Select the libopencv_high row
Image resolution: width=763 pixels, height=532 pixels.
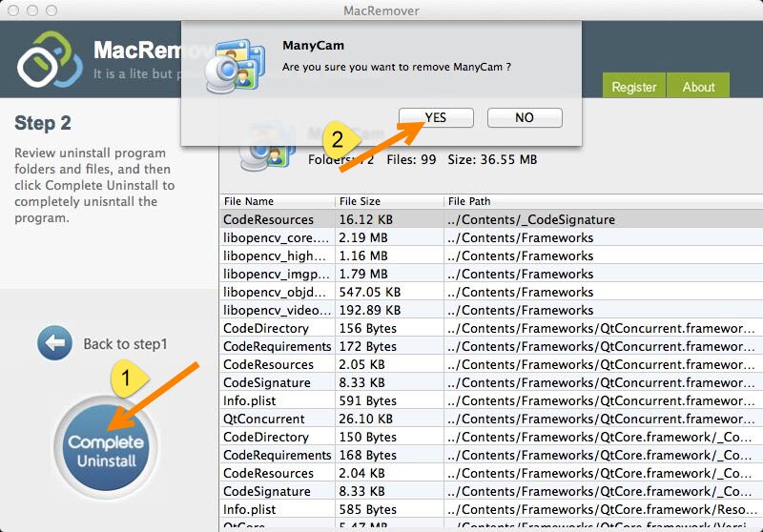point(491,256)
